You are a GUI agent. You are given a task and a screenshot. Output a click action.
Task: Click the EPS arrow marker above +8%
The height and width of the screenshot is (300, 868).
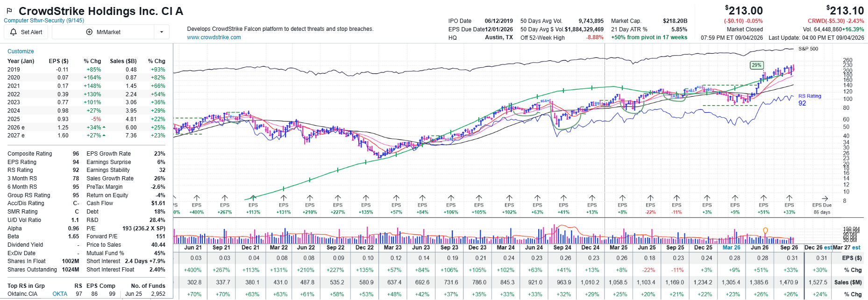(622, 198)
